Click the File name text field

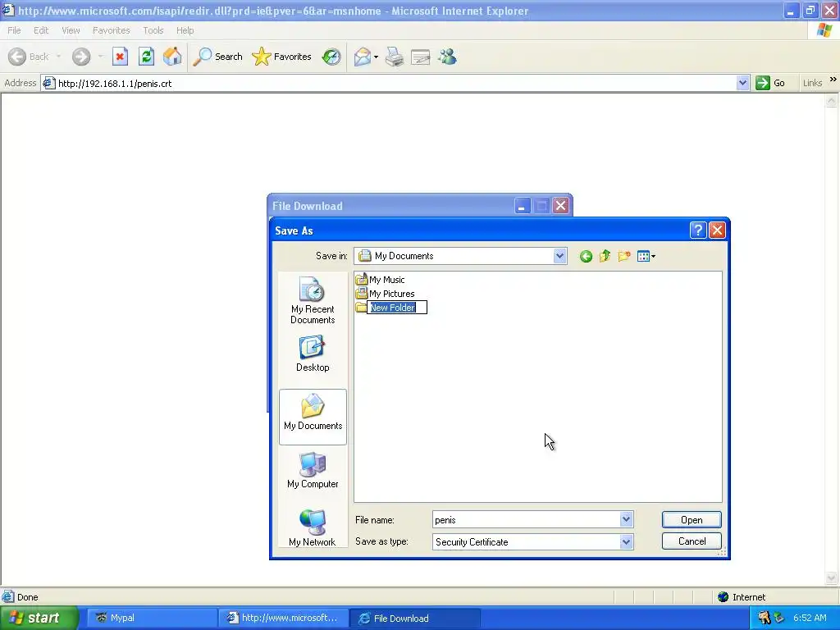526,519
